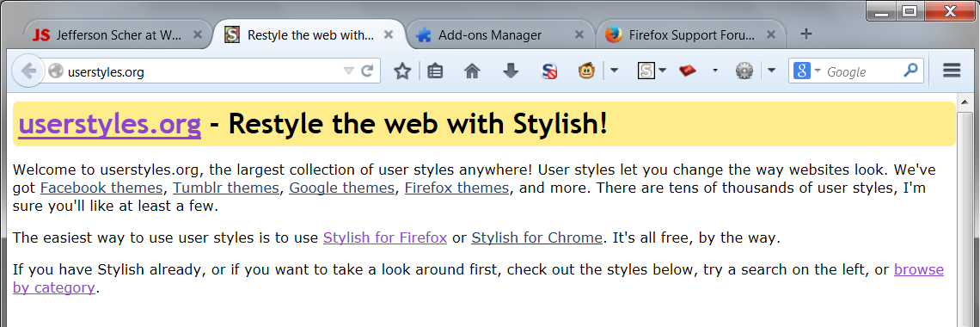This screenshot has height=327, width=980.
Task: Click the Google search engine icon
Action: point(802,71)
